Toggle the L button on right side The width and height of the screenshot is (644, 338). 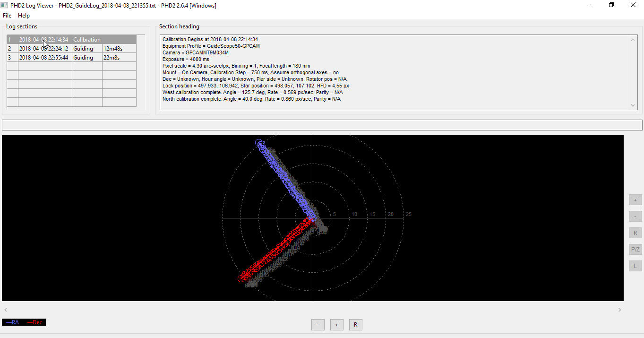tap(635, 266)
